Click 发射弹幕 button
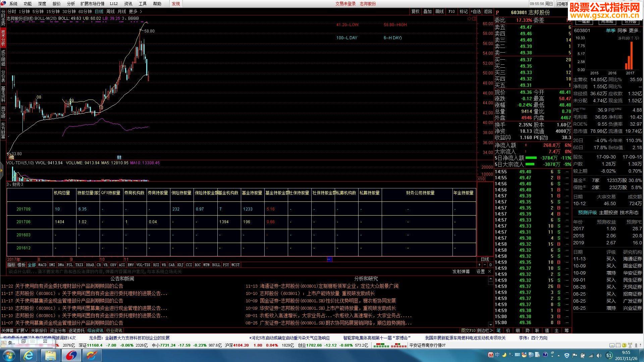The height and width of the screenshot is (362, 644). point(461,271)
